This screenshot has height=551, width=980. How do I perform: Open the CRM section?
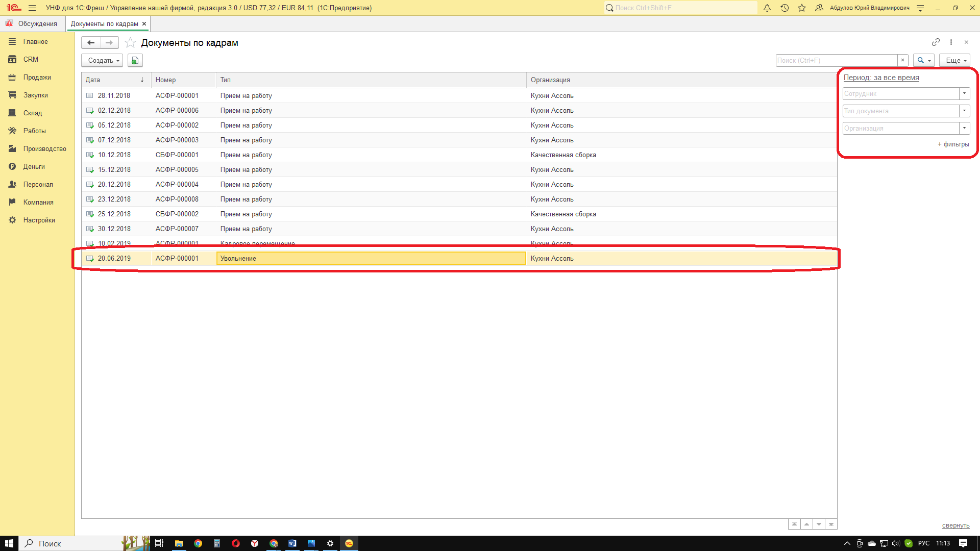click(37, 59)
